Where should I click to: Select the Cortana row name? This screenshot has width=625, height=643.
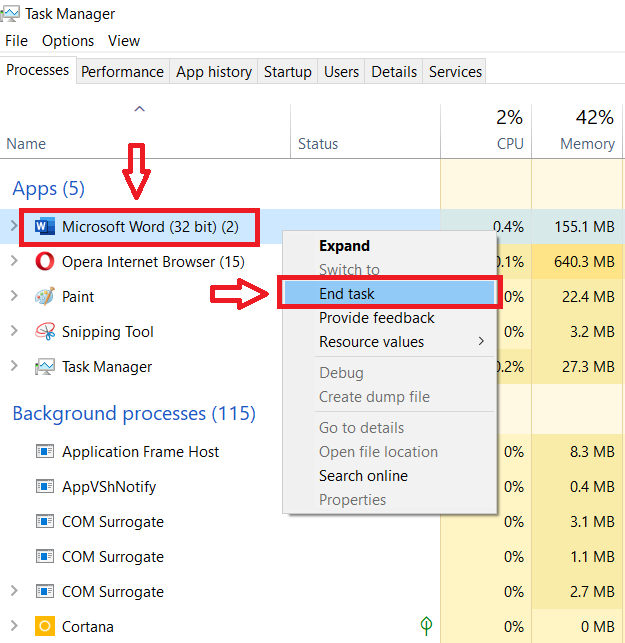(x=87, y=627)
